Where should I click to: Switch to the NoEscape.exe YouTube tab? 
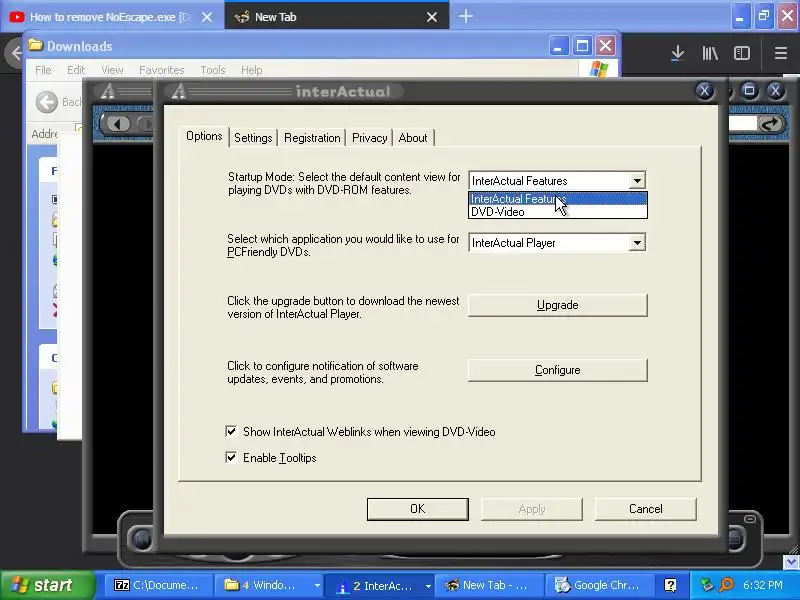112,17
